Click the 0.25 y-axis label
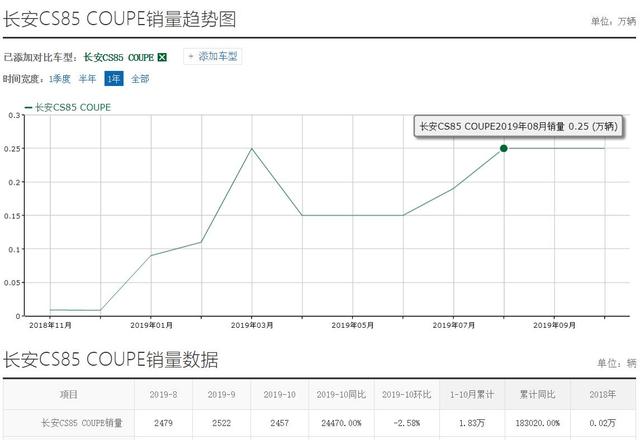640x440 pixels. [12, 149]
